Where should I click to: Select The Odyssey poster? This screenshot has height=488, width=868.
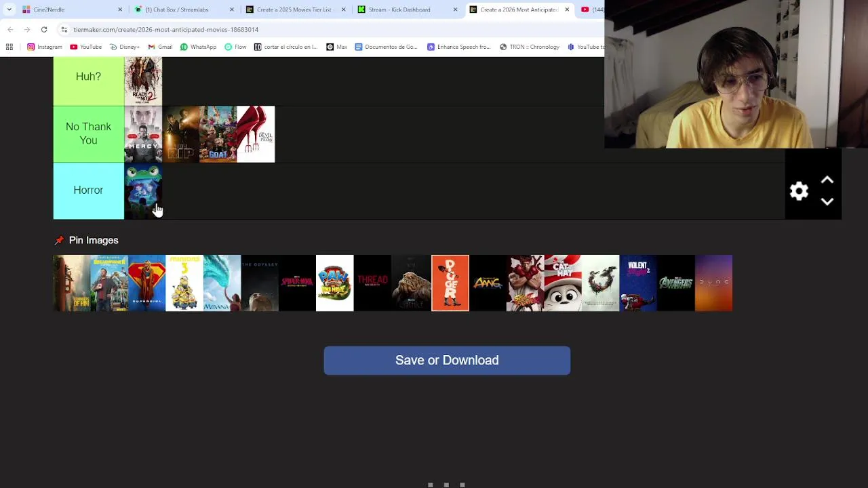click(260, 283)
